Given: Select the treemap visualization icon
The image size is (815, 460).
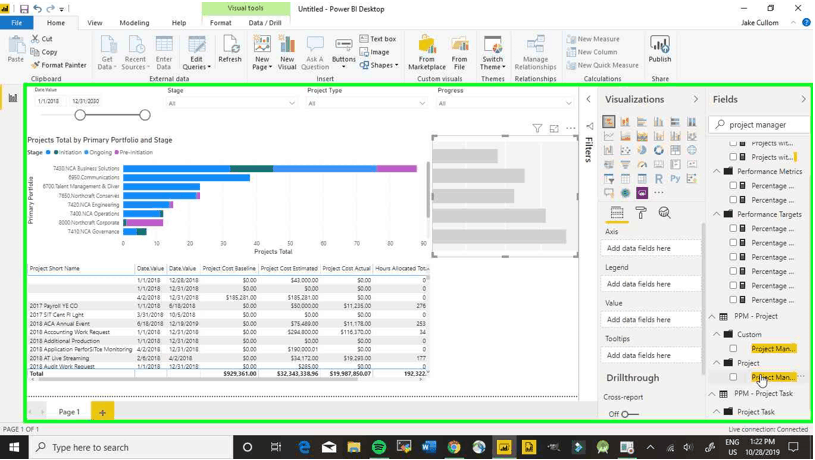Looking at the screenshot, I should 675,150.
